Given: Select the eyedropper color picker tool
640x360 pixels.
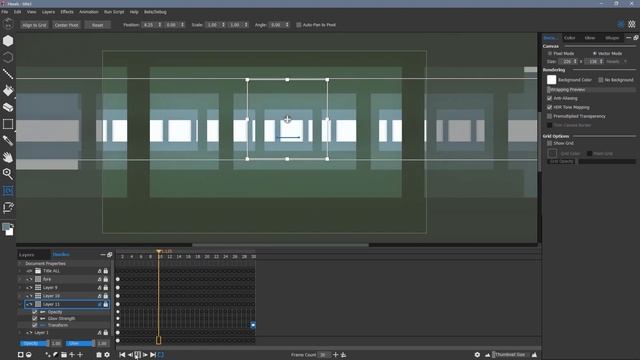Looking at the screenshot, I should click(8, 140).
